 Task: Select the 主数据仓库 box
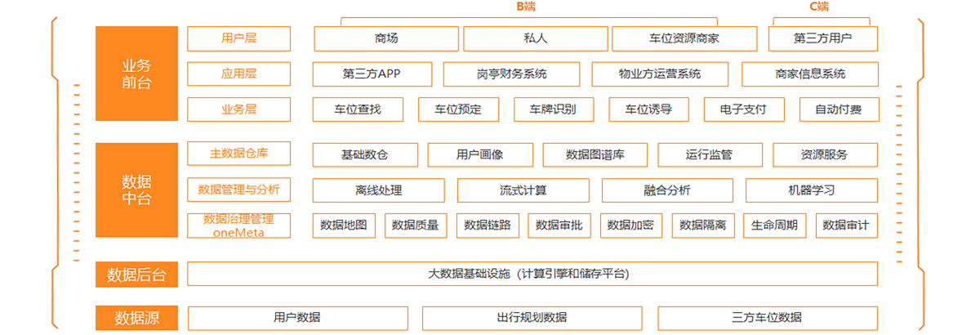(238, 154)
